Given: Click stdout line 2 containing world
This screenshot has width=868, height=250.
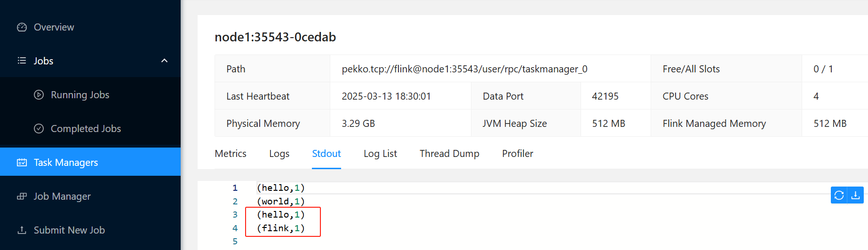Looking at the screenshot, I should click(x=281, y=202).
